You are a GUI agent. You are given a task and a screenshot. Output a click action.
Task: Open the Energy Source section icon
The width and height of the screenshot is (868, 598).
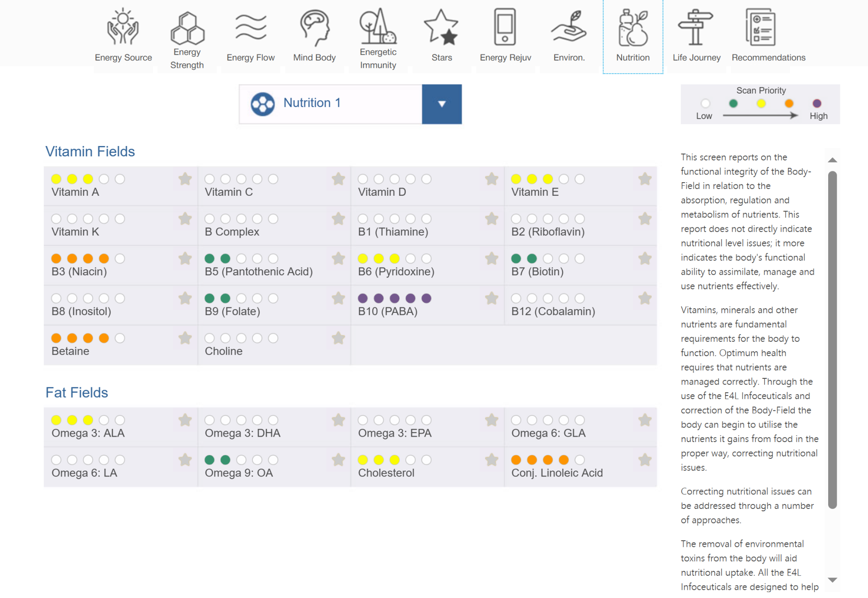(123, 27)
